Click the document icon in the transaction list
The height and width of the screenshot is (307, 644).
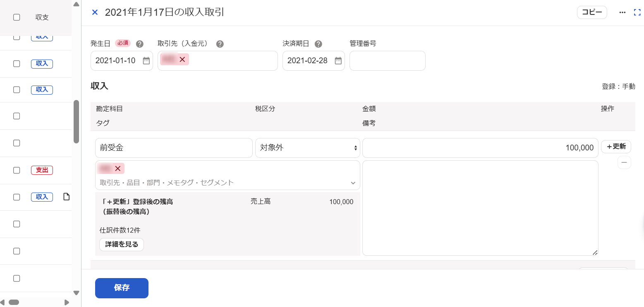point(66,197)
